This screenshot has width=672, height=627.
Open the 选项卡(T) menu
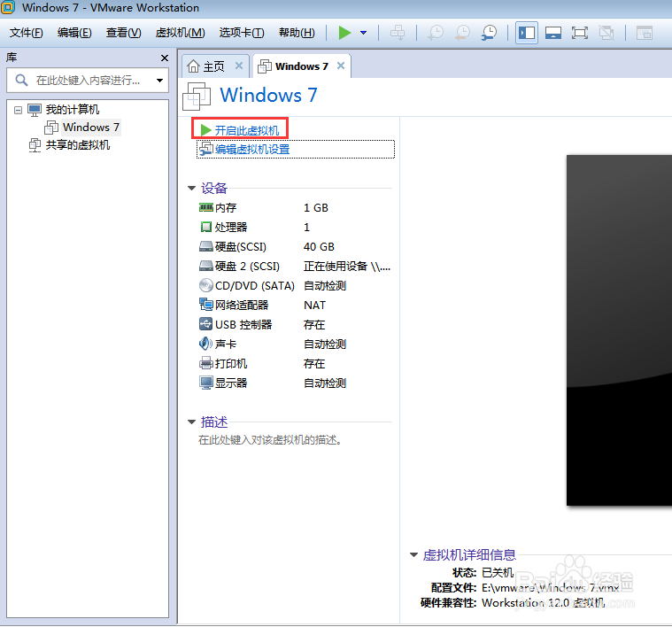[242, 33]
